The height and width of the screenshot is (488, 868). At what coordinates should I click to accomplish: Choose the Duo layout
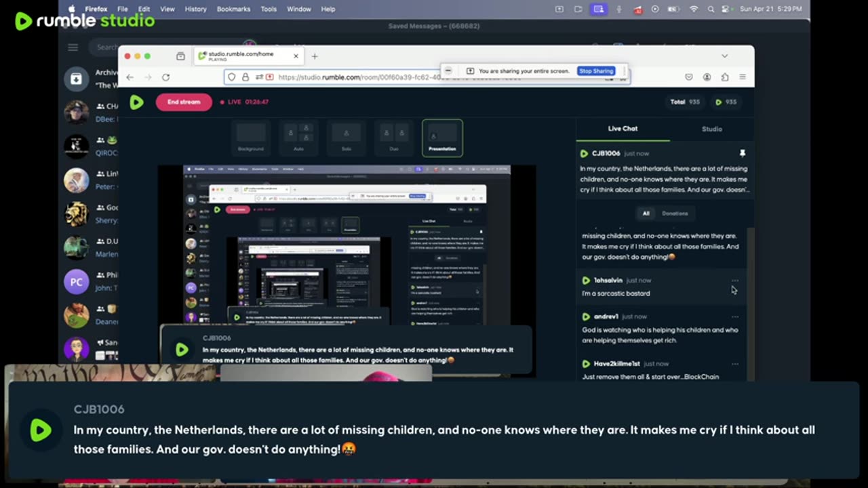tap(394, 138)
